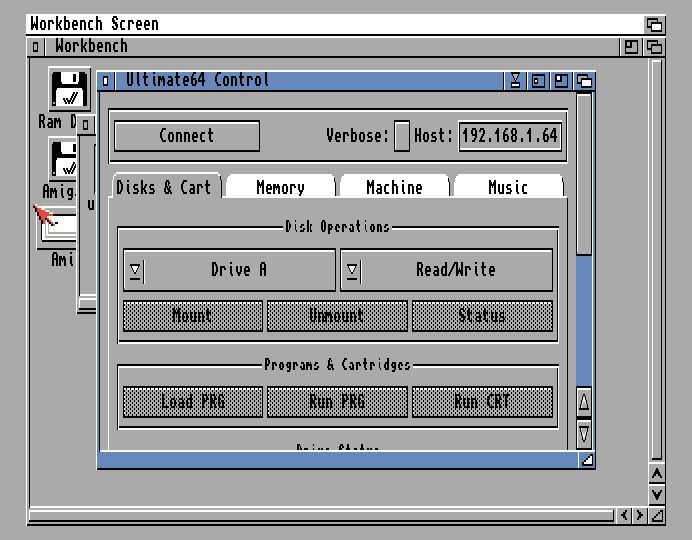This screenshot has width=692, height=540.
Task: Click the Unmount button
Action: click(x=337, y=315)
